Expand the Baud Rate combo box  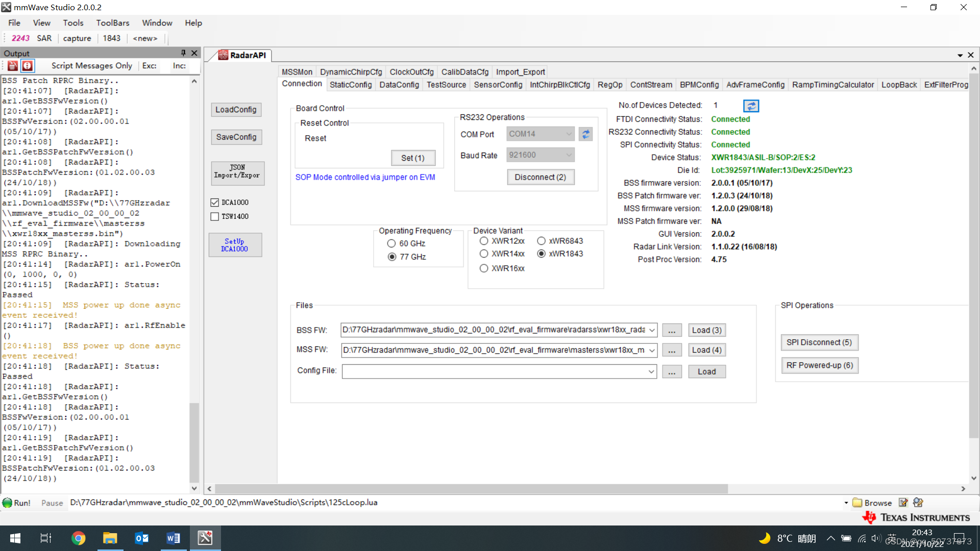pos(569,155)
